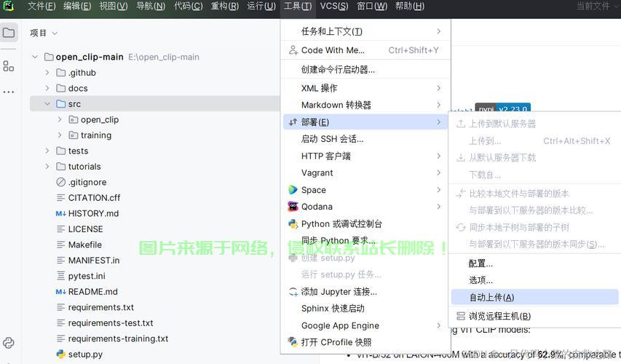Show more tool windows ellipsis icon
Viewport: 621px width, 364px height.
click(8, 92)
